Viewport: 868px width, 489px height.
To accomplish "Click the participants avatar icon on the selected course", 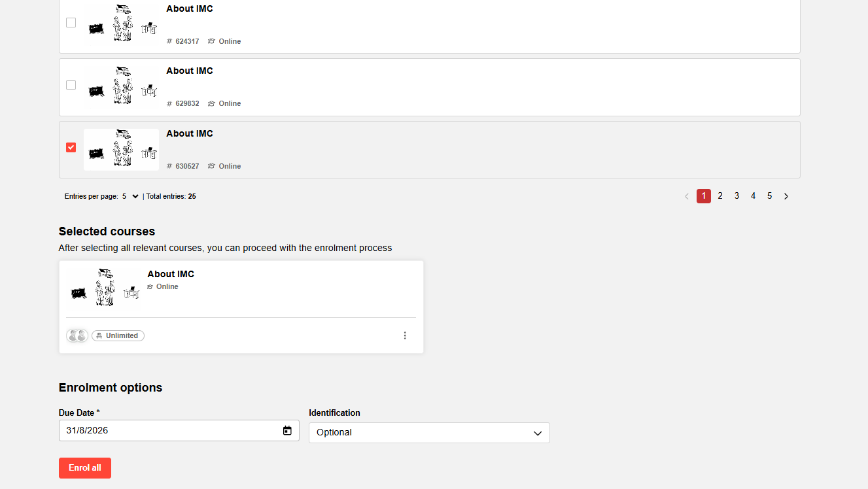I will pos(77,335).
